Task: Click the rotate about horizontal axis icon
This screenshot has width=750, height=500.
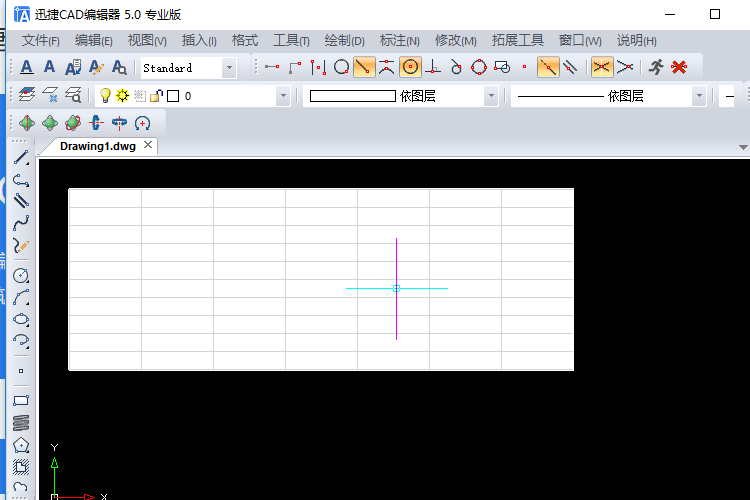Action: [x=119, y=123]
